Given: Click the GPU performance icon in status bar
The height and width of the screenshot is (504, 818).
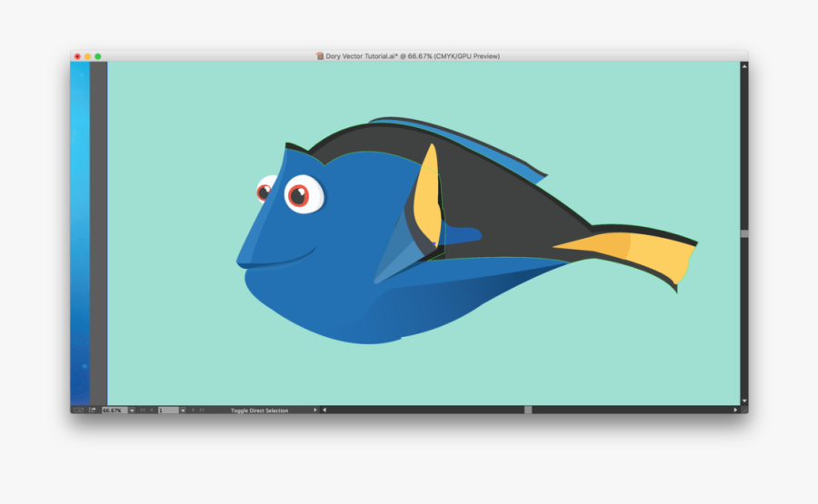Looking at the screenshot, I should [78, 410].
